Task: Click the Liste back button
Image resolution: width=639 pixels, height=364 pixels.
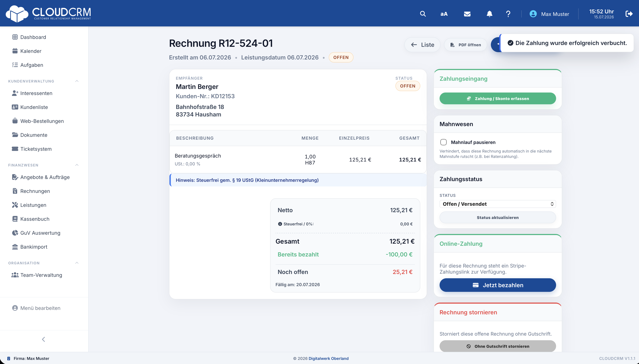Action: (x=422, y=45)
